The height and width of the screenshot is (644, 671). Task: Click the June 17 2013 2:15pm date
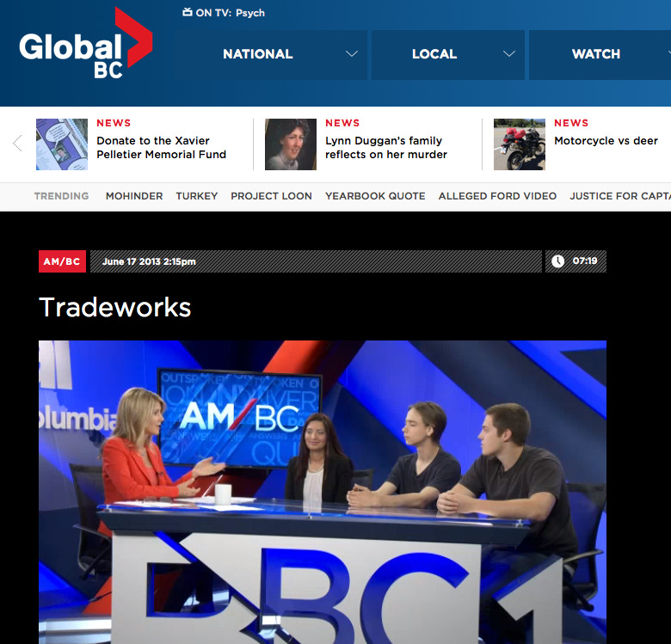point(149,261)
